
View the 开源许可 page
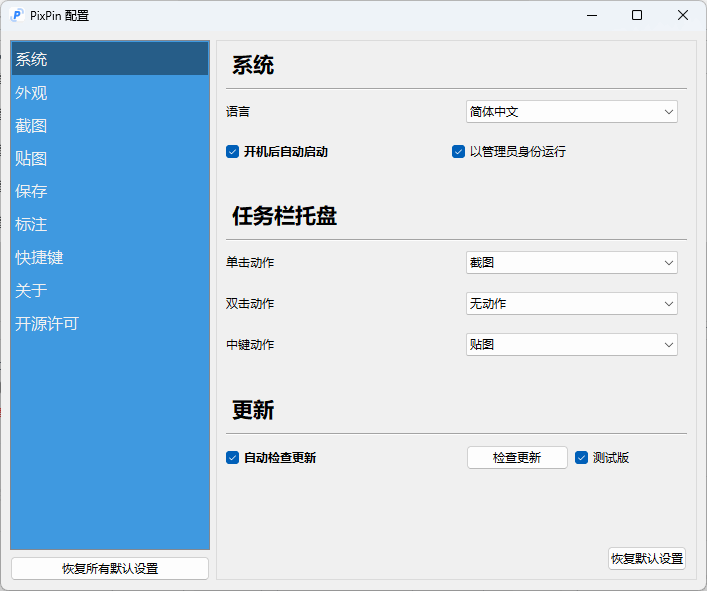coord(47,324)
